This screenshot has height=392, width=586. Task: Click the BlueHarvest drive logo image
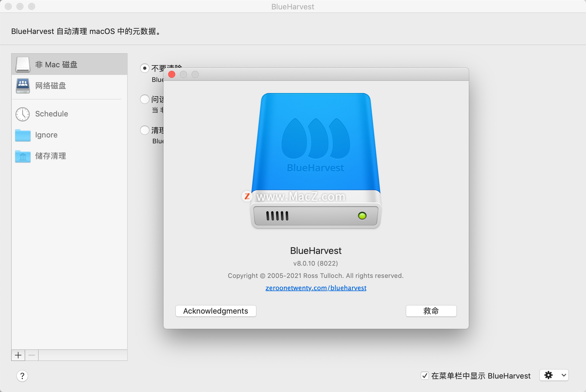(316, 161)
